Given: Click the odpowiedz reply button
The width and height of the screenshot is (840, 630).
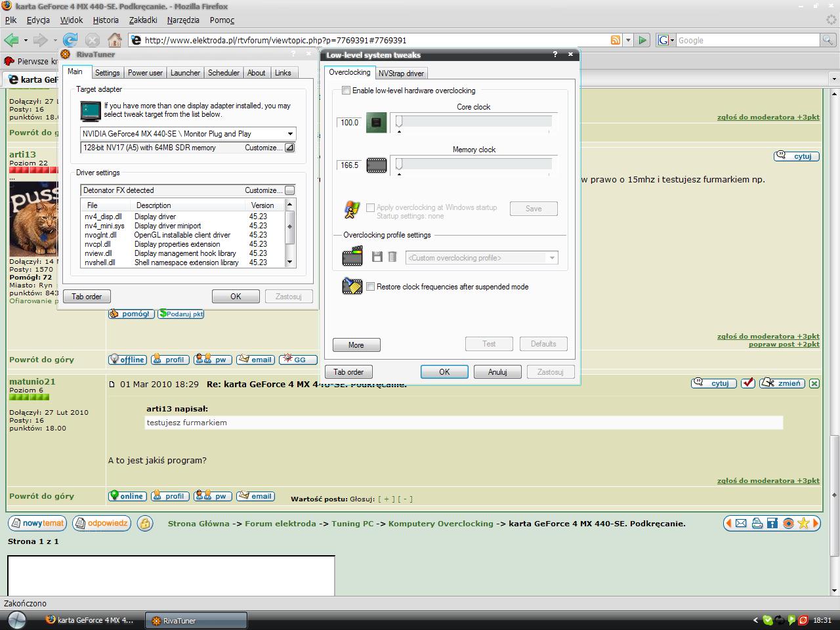Looking at the screenshot, I should [x=102, y=523].
